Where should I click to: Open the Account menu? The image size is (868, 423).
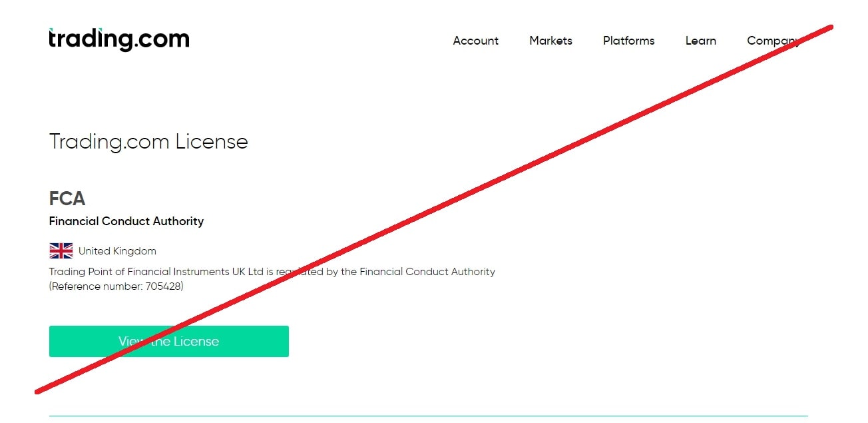point(475,41)
